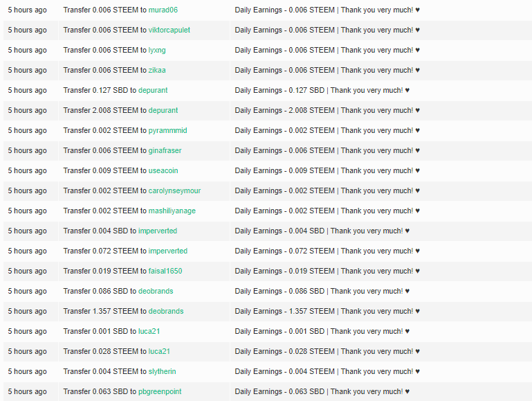Image resolution: width=532 pixels, height=401 pixels.
Task: Click 'Transfer 0.002 STEEM to' in mashiliyanage row
Action: point(105,211)
